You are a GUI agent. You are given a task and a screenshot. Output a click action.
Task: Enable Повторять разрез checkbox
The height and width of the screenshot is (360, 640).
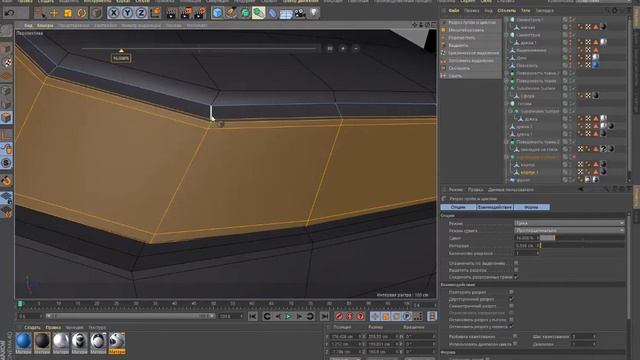point(511,292)
